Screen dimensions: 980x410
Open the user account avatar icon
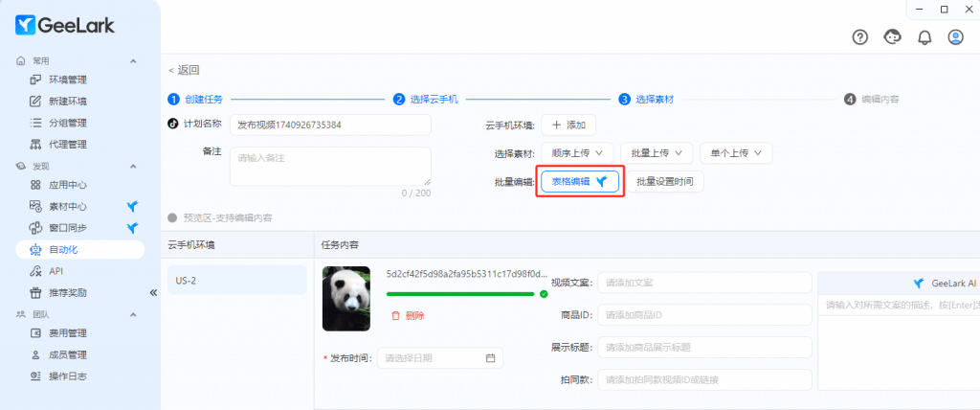tap(955, 37)
